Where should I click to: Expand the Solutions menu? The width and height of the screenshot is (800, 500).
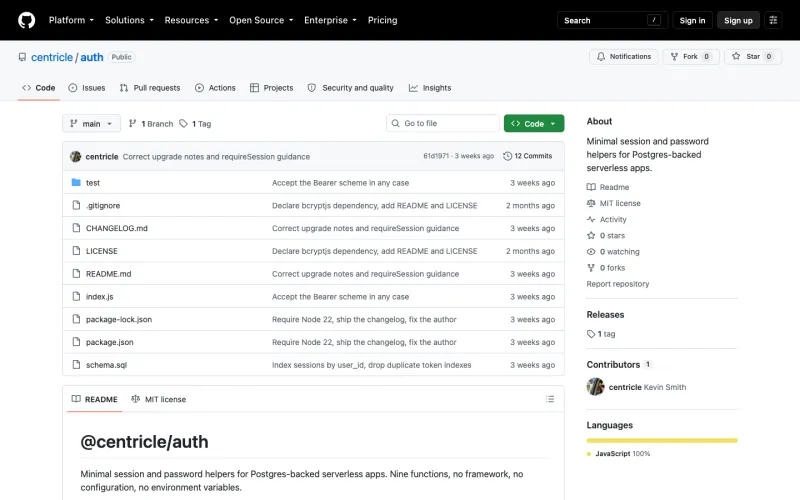pos(129,20)
